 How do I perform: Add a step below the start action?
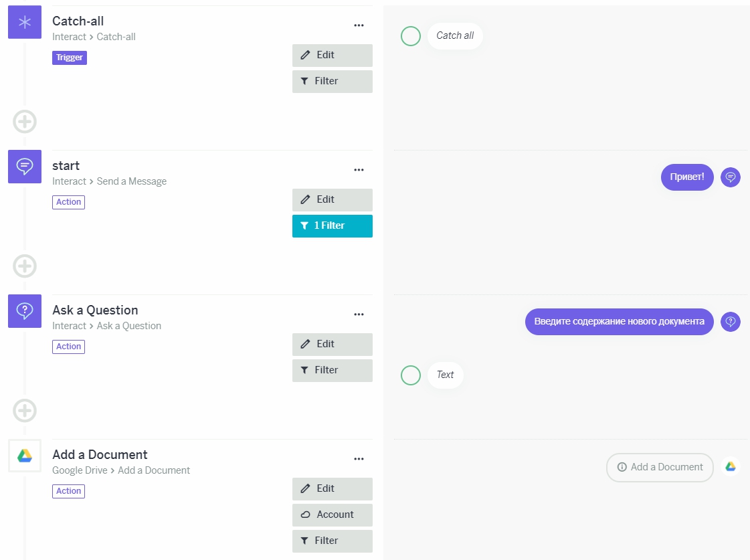click(x=24, y=266)
